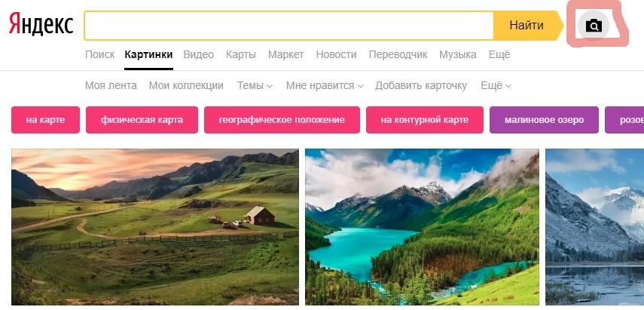Open the Мои коллекции link
Viewport: 644px width, 310px height.
point(186,85)
